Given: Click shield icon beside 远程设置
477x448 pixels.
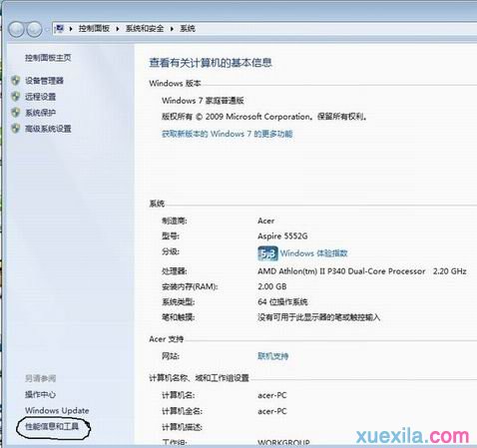Looking at the screenshot, I should (16, 97).
